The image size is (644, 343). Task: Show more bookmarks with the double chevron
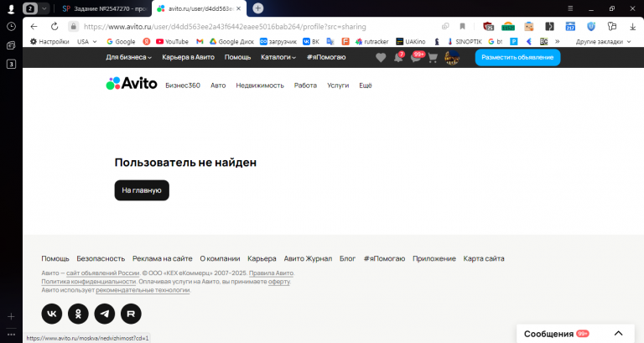click(558, 41)
